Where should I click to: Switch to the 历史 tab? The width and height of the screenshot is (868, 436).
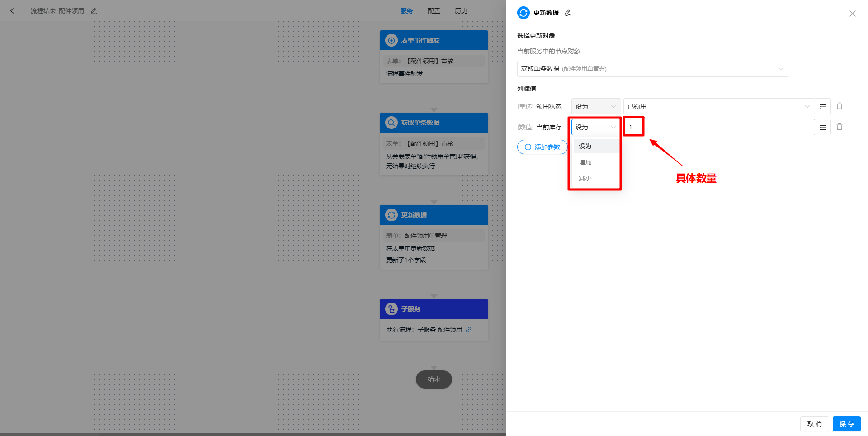click(461, 11)
